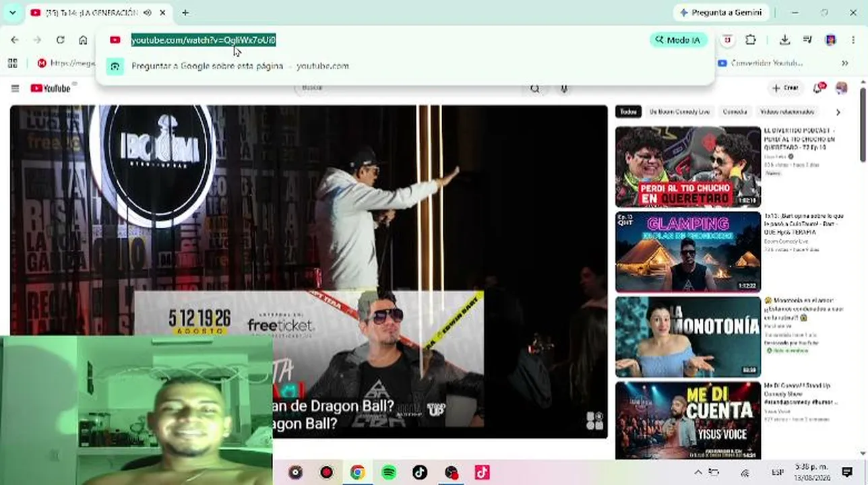This screenshot has width=868, height=485.
Task: Click the highlighted YouTube URL in the address bar
Action: click(x=204, y=40)
